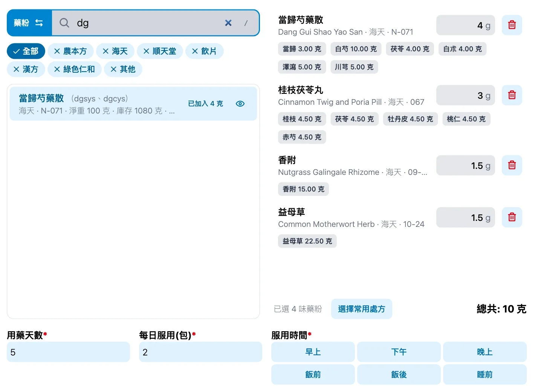Click the 益母草 22.50 克 ingredient tag

coord(307,241)
